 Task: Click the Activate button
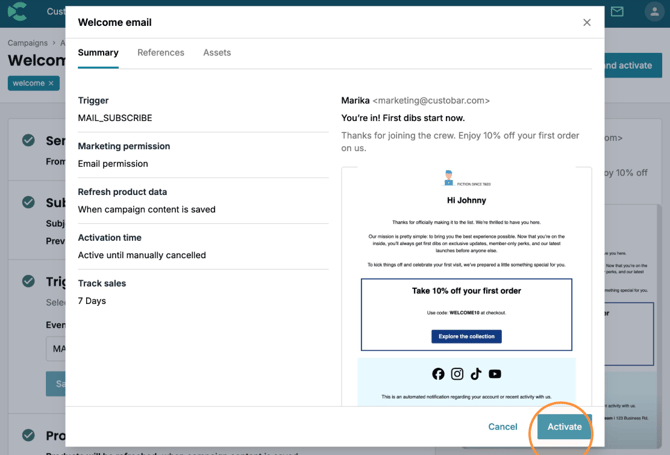(x=564, y=426)
